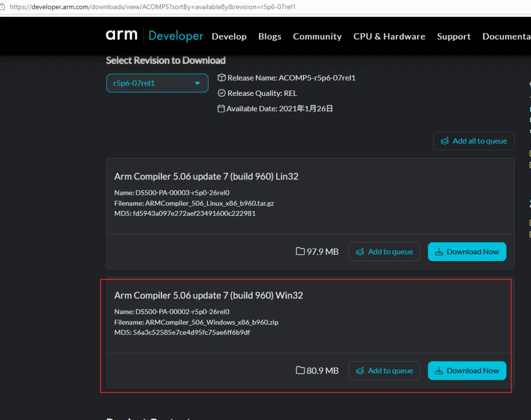
Task: Open the r5p6-07rel1 revision dropdown
Action: [157, 83]
